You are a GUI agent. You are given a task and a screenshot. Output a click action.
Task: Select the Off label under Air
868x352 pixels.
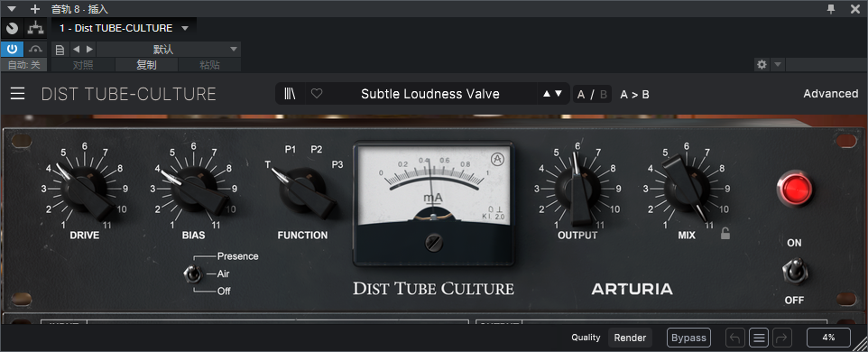click(x=224, y=291)
